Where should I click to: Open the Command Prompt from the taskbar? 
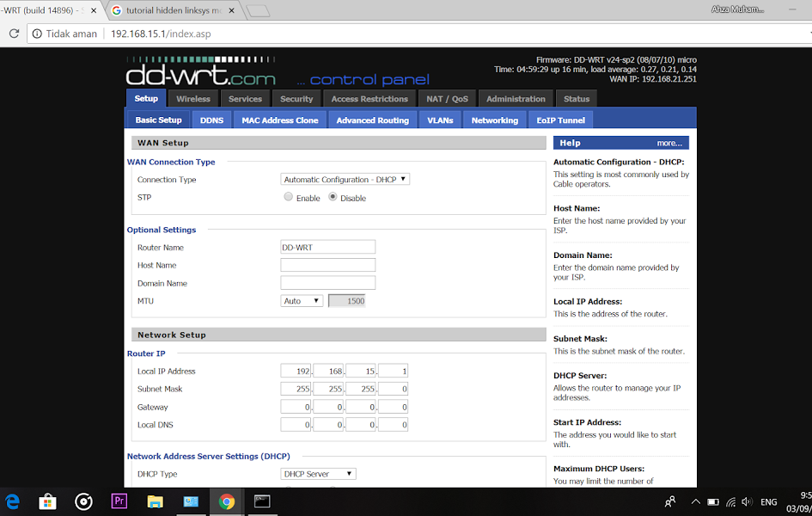click(x=262, y=501)
